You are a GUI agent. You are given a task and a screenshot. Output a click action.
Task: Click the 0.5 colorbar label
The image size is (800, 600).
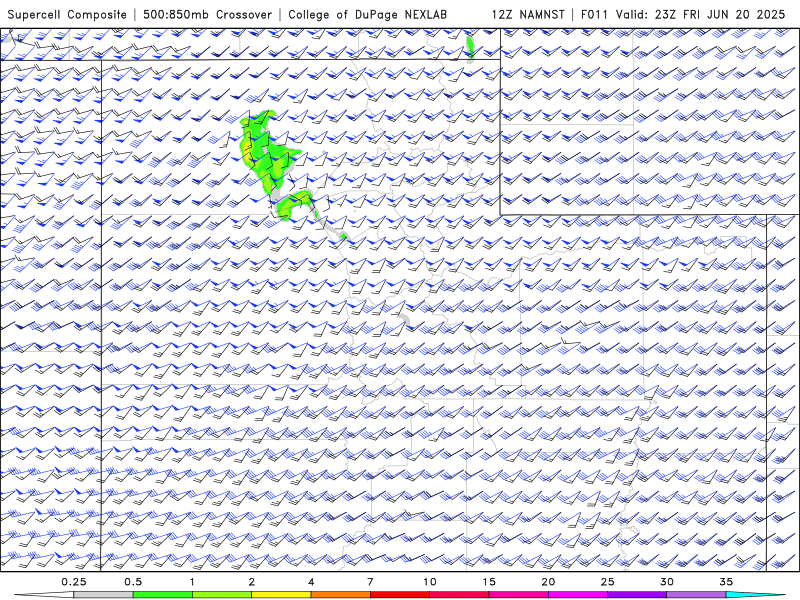tap(133, 582)
